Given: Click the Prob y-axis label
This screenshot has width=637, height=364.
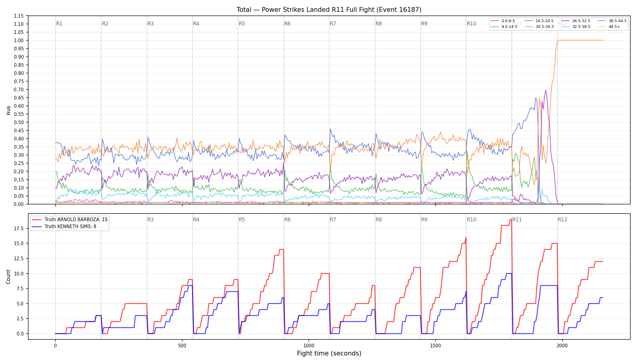Looking at the screenshot, I should tap(9, 110).
